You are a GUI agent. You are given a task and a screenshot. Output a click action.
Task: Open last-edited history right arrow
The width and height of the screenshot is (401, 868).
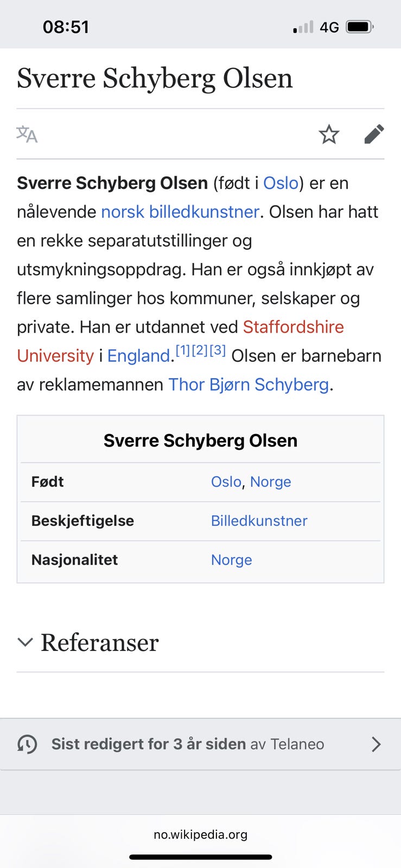click(375, 744)
